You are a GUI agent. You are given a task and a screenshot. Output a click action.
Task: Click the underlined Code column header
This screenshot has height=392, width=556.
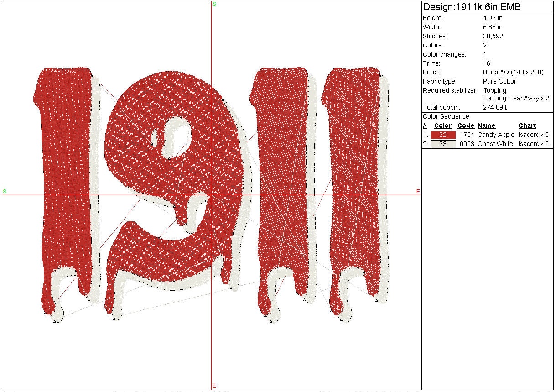(466, 126)
